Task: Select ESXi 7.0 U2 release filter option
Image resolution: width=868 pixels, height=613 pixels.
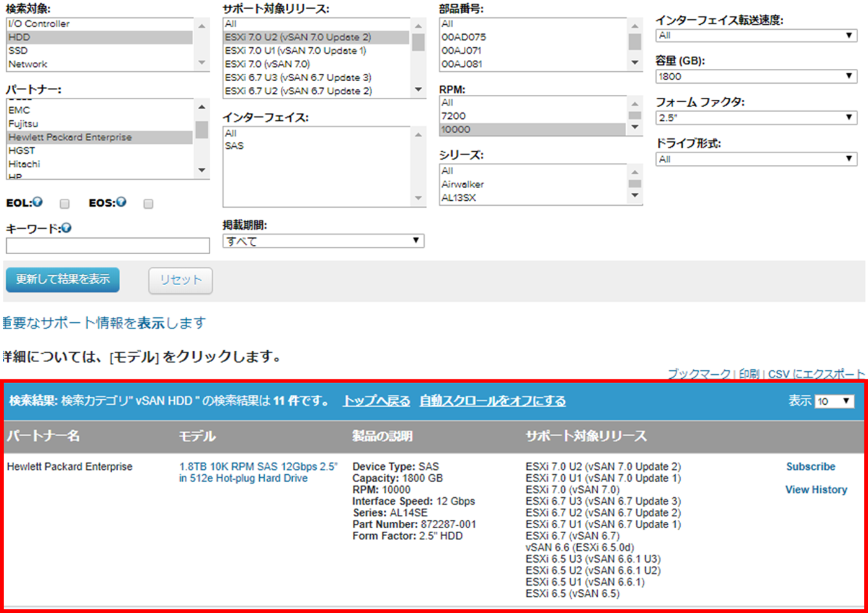Action: click(317, 37)
